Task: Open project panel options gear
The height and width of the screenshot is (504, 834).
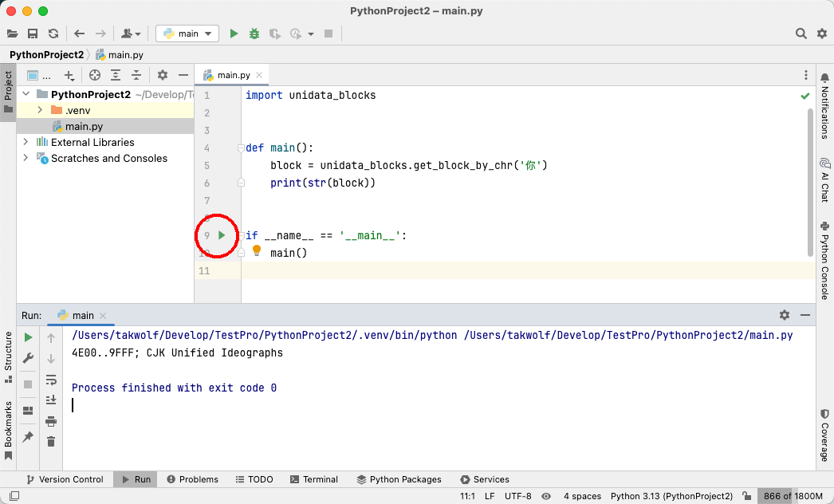Action: coord(163,75)
